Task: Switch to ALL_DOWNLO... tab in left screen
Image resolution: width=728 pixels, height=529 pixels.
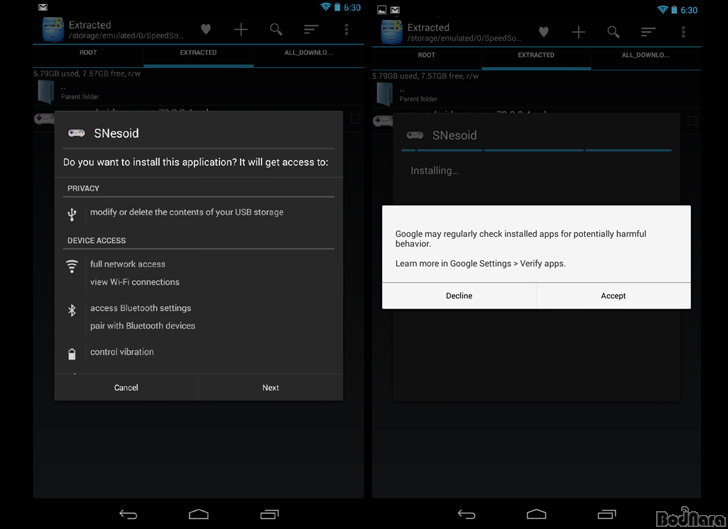Action: 308,52
